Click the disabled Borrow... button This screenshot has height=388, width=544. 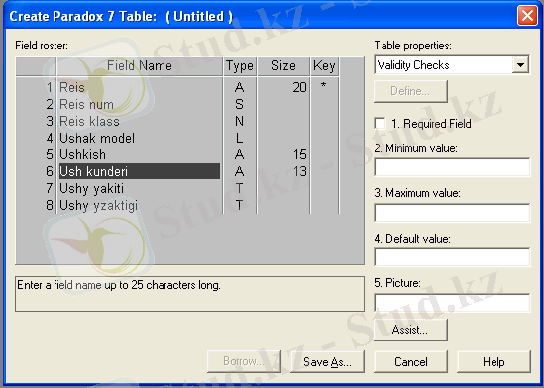pos(244,362)
